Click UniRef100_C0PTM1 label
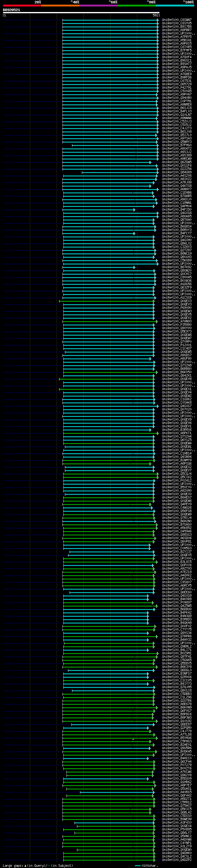197x868 pixels. click(176, 101)
